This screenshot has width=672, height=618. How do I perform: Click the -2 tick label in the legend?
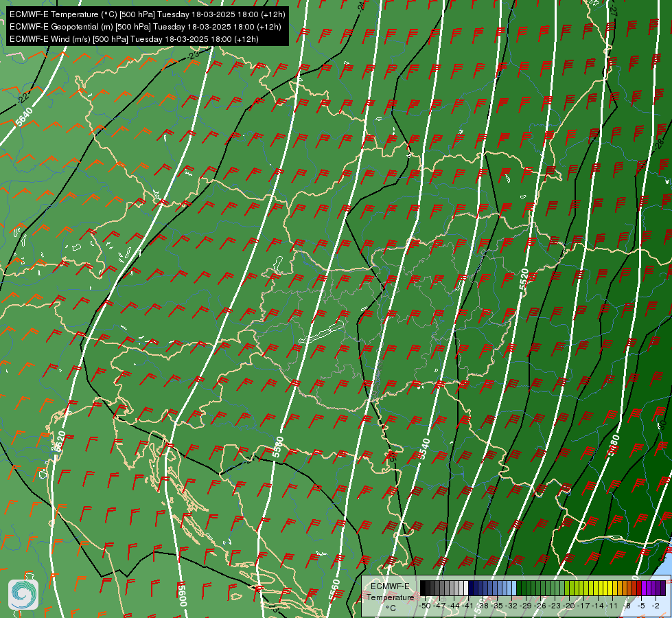[x=656, y=606]
